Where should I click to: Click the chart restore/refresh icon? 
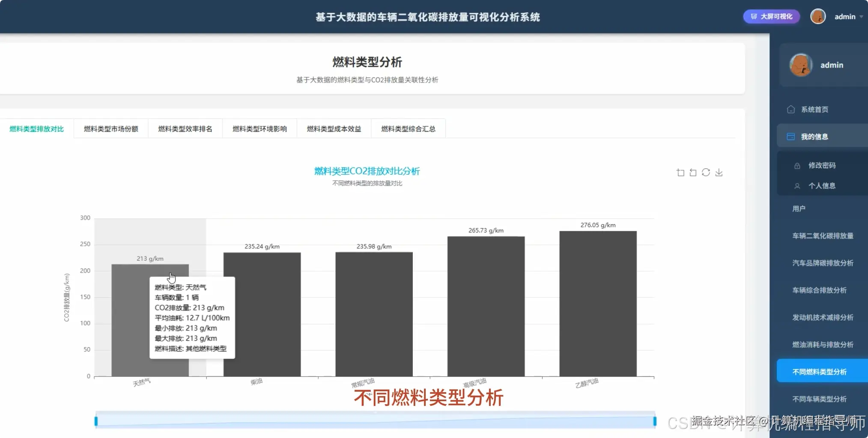point(706,172)
